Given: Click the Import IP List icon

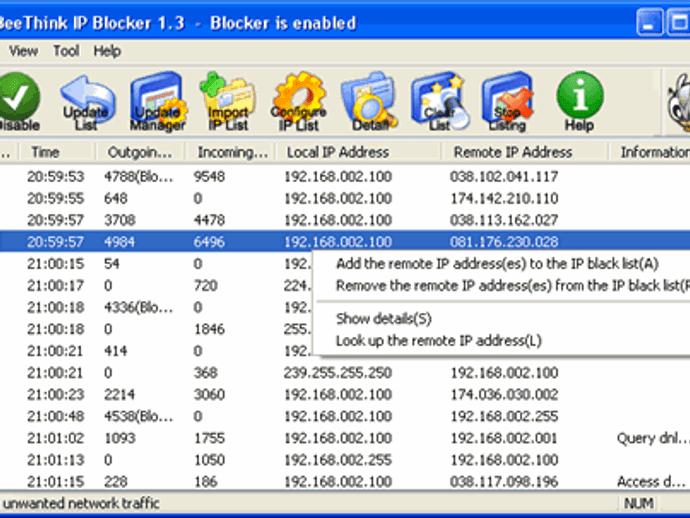Looking at the screenshot, I should [228, 102].
